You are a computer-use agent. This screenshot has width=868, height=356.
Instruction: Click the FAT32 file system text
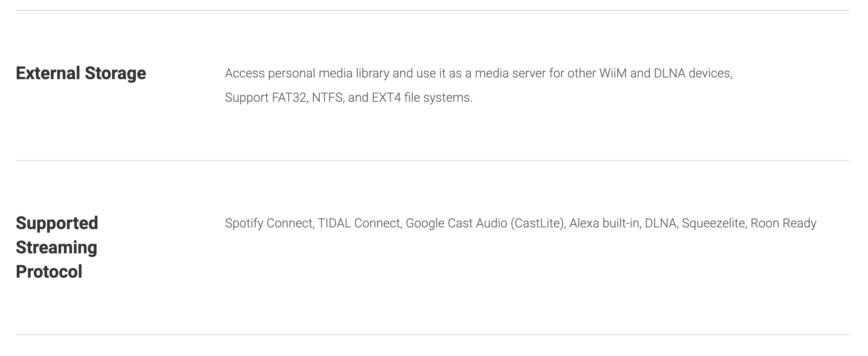click(x=289, y=98)
